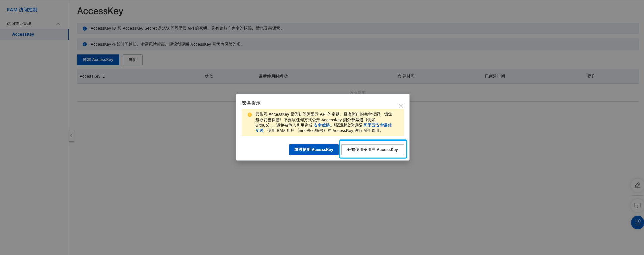
Task: Open the blue apps grid floating icon
Action: [637, 223]
